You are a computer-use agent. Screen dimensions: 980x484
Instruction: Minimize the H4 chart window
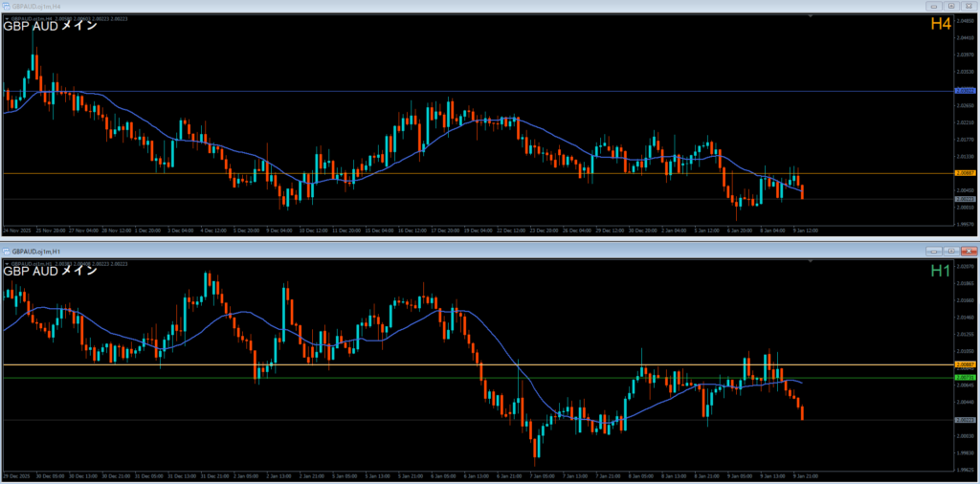click(x=934, y=6)
